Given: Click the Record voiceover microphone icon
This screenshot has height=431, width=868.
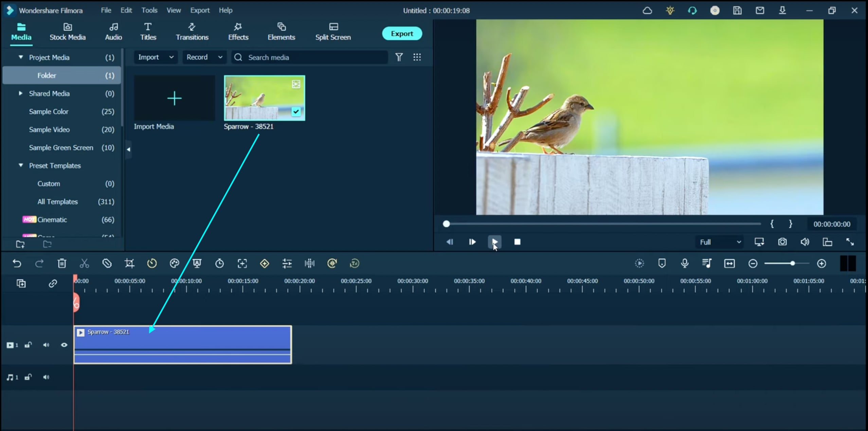Looking at the screenshot, I should click(685, 263).
